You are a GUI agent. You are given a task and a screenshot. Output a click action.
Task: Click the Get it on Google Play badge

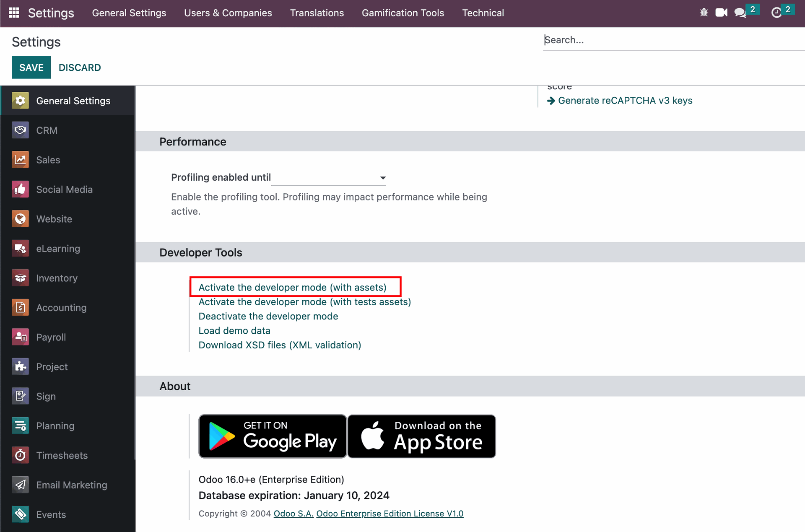(x=273, y=436)
